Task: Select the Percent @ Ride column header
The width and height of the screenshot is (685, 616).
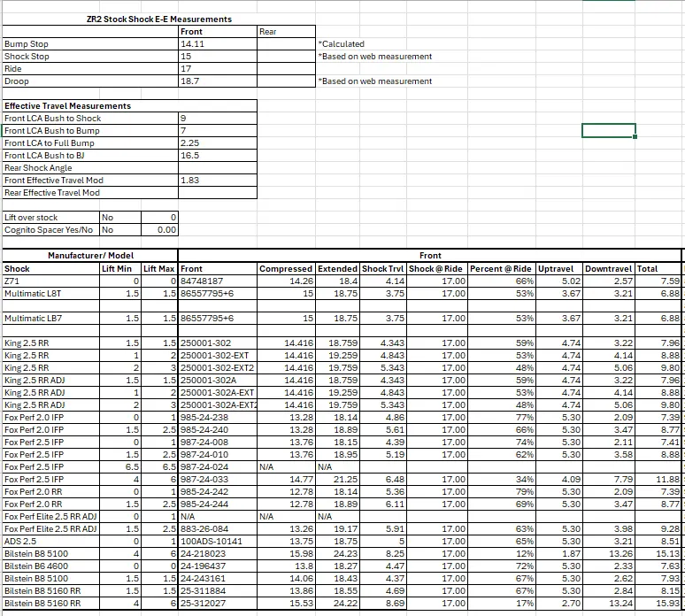Action: [x=501, y=268]
